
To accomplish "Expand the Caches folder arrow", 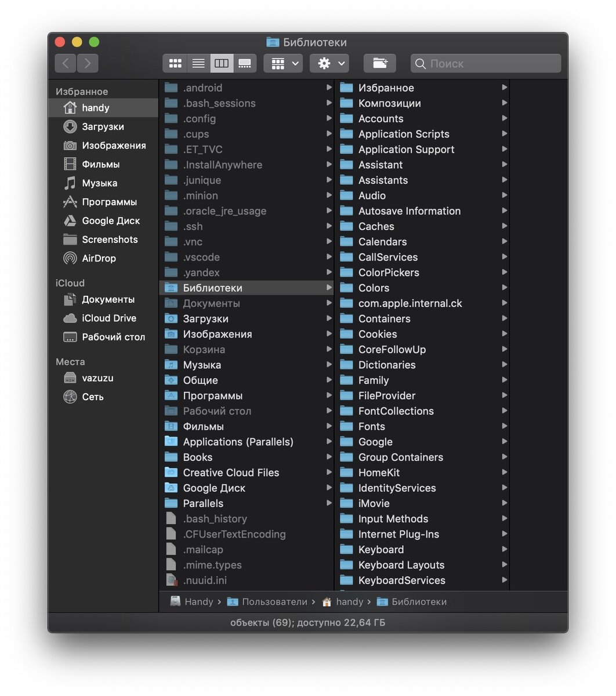I will click(x=504, y=226).
